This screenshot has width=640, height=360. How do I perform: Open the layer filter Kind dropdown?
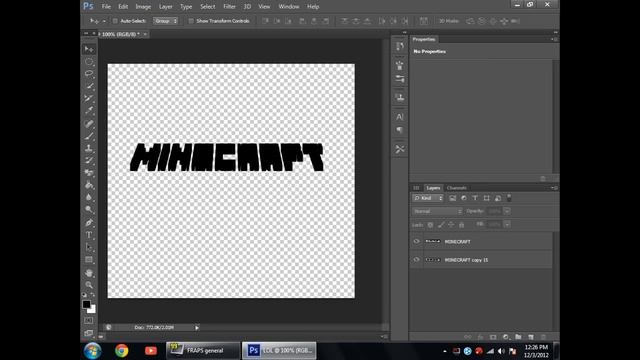tap(428, 198)
